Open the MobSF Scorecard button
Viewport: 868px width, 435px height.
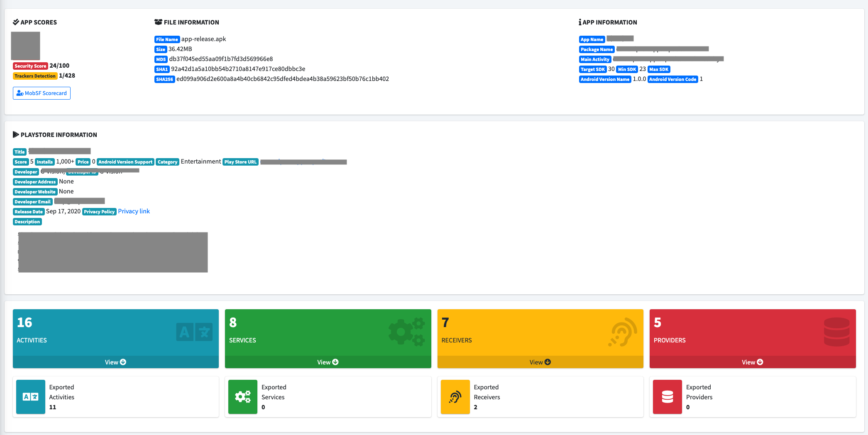(x=42, y=93)
